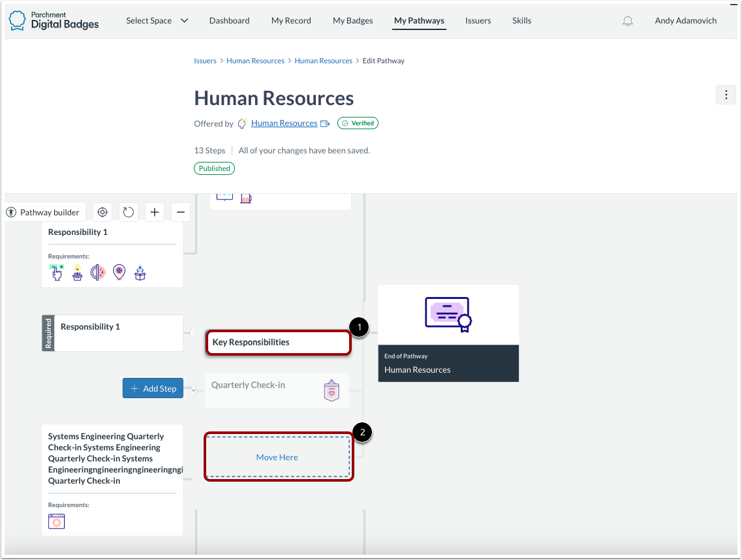Open the three-dot options menu near the title
The width and height of the screenshot is (742, 560).
[x=726, y=95]
